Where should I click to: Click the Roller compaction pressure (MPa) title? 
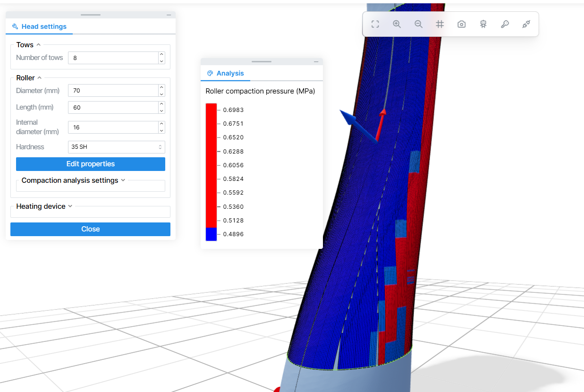tap(261, 91)
